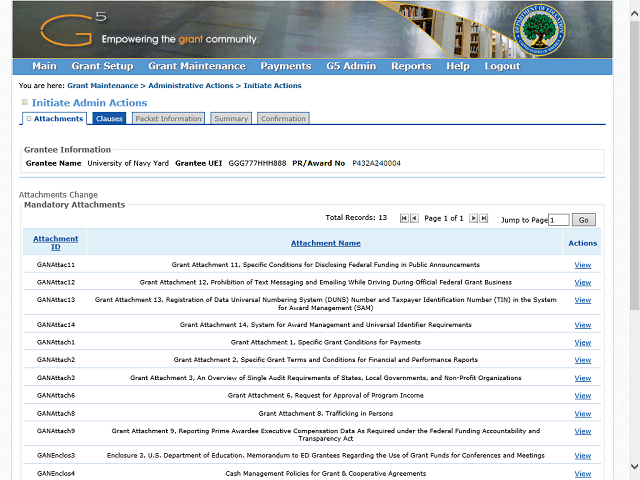View attachment GANAttach8 Trafficking in Persons
The image size is (640, 480).
(582, 413)
